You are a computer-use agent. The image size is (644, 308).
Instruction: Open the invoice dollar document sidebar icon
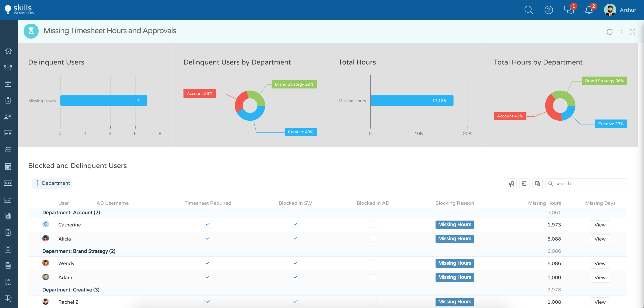click(x=8, y=233)
